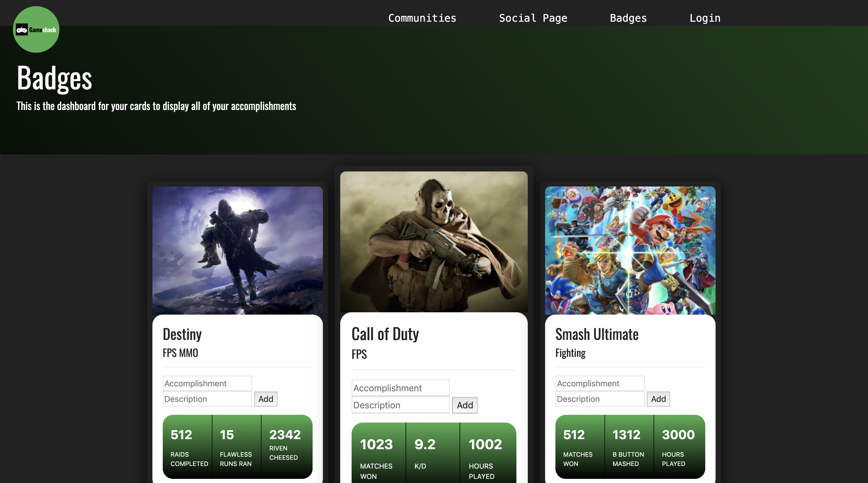The height and width of the screenshot is (483, 868).
Task: Focus Smash Ultimate Accomplishment field
Action: (x=599, y=383)
